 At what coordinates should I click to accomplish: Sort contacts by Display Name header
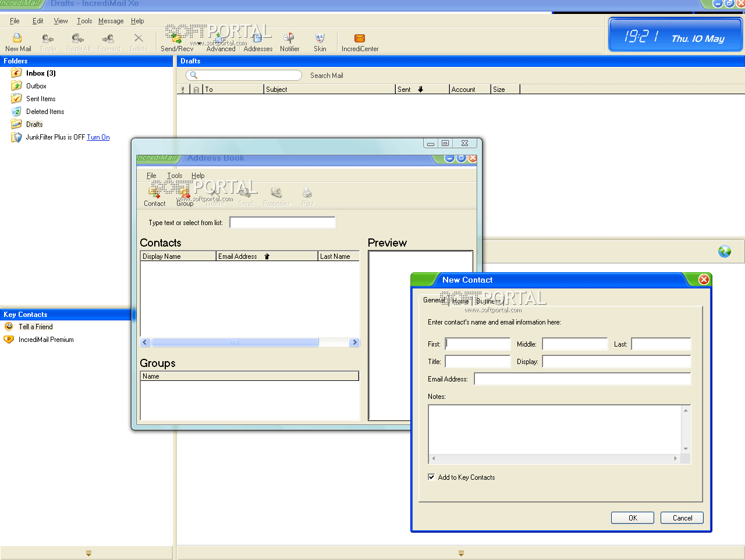pyautogui.click(x=178, y=256)
